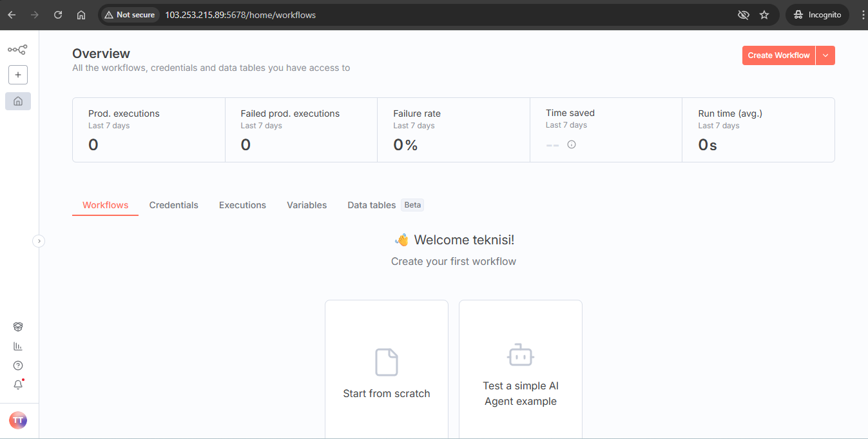Screen dimensions: 868x439
Task: Open the notifications bell icon
Action: pyautogui.click(x=18, y=385)
